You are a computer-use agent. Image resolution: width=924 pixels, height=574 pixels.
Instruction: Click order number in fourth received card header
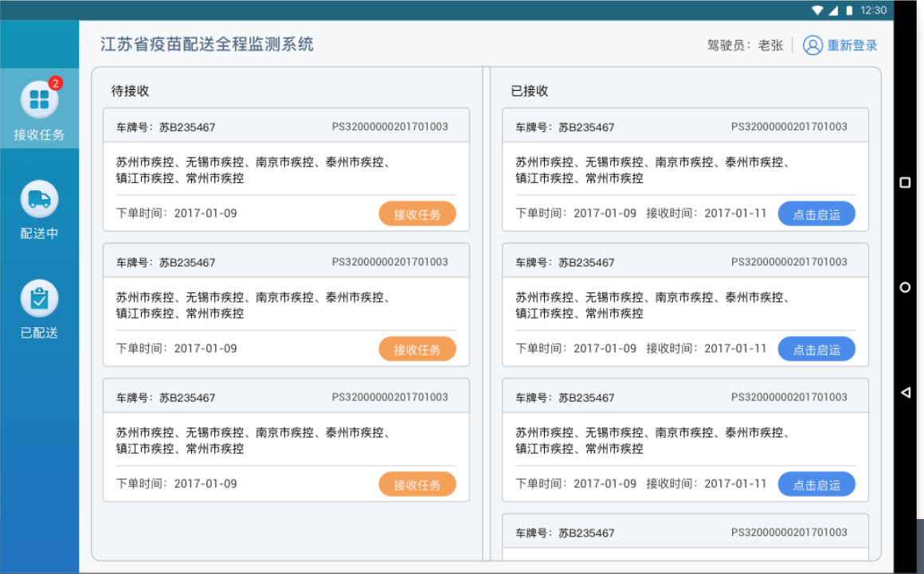click(789, 533)
